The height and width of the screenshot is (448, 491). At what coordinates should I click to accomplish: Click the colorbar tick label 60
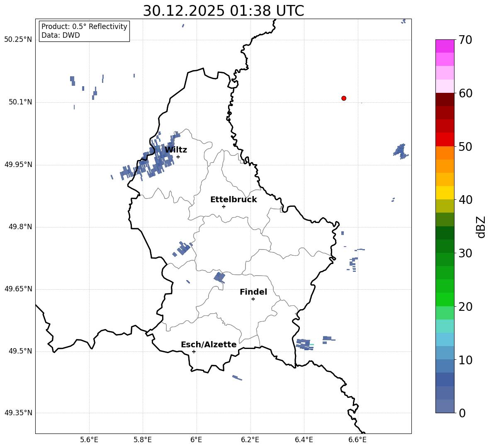pos(465,93)
